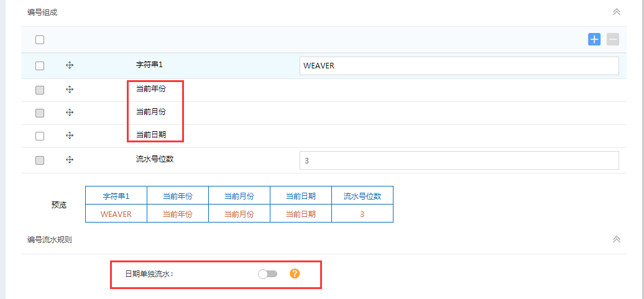
Task: Select the 流水号位数 row checkbox
Action: 40,160
